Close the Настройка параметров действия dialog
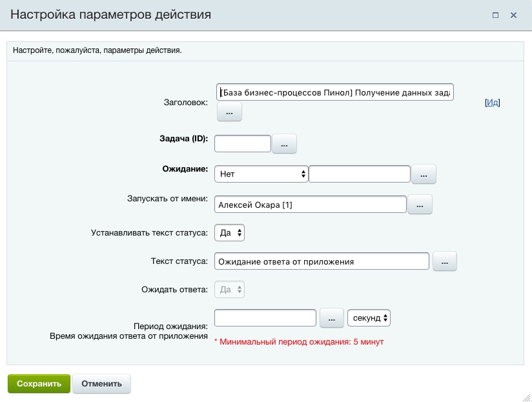Screen dimensions: 532x402 point(514,15)
